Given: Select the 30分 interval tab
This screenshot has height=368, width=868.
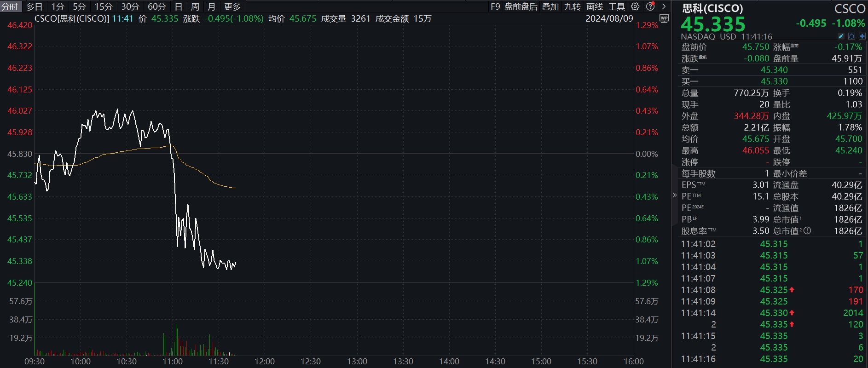Looking at the screenshot, I should 130,6.
